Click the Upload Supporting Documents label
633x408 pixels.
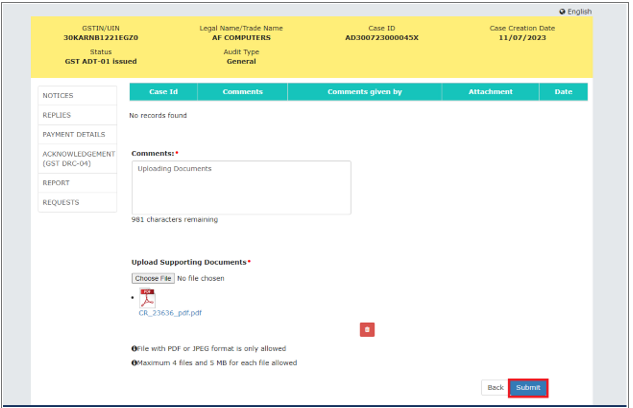[189, 262]
